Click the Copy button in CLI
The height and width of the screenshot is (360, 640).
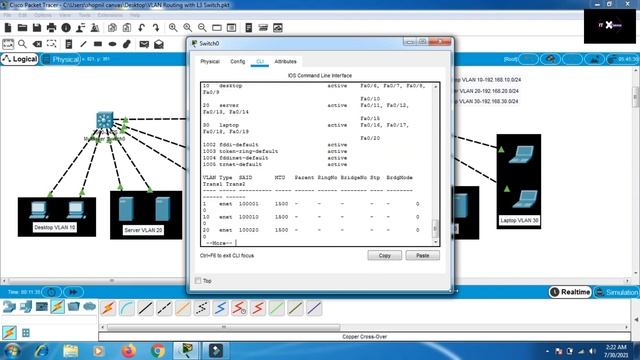coord(384,256)
